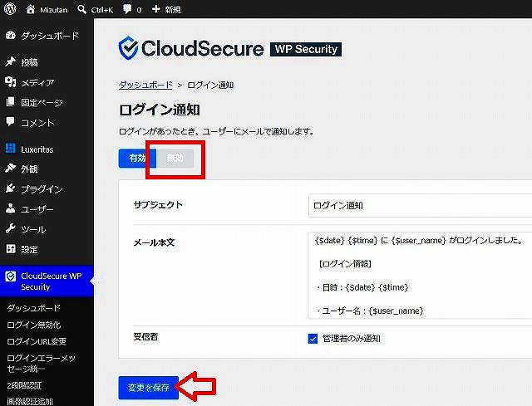Open ログイン無効化 submenu item
This screenshot has width=532, height=406.
pos(33,325)
